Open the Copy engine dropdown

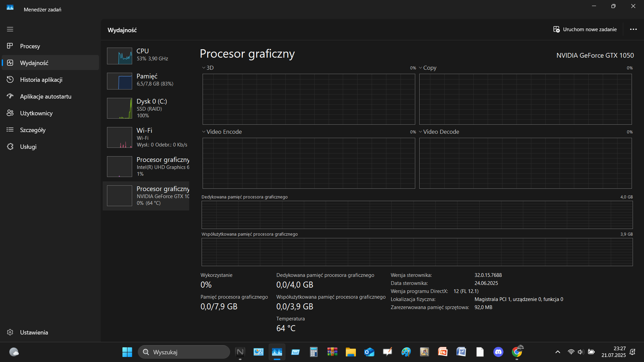pos(428,68)
